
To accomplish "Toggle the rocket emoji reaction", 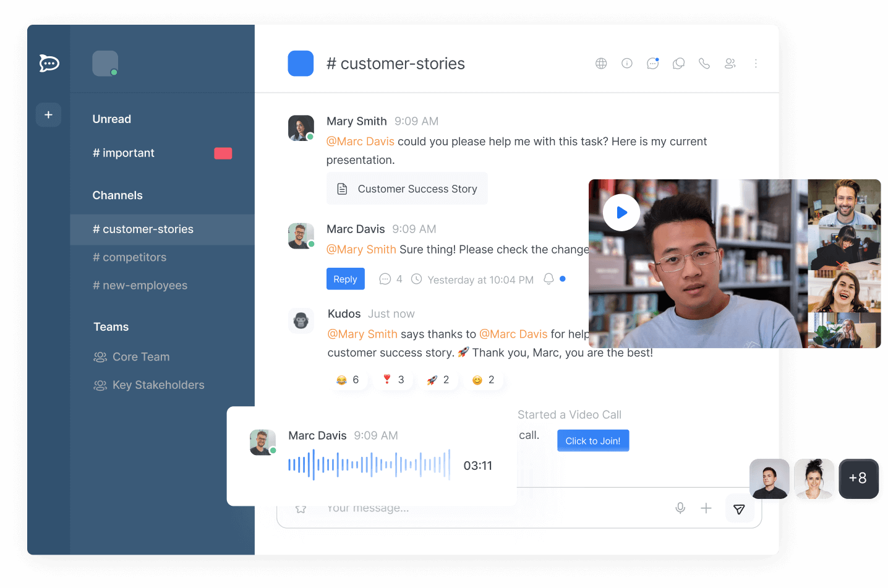I will click(438, 380).
